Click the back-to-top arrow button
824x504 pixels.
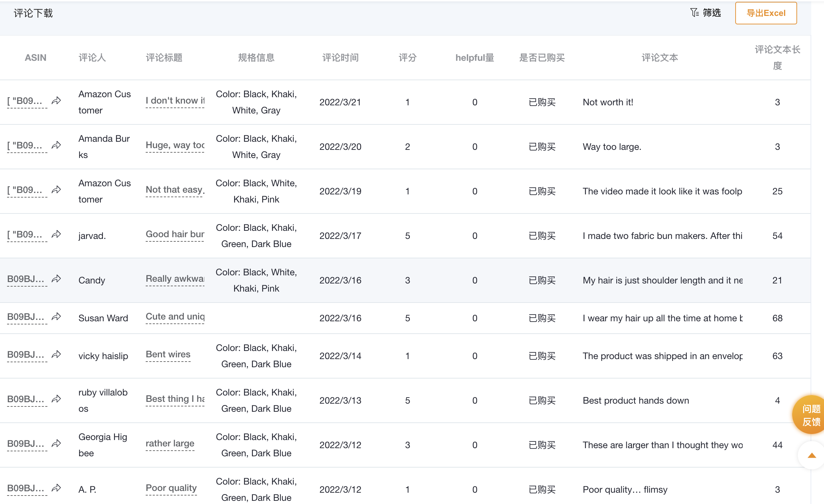(x=812, y=455)
